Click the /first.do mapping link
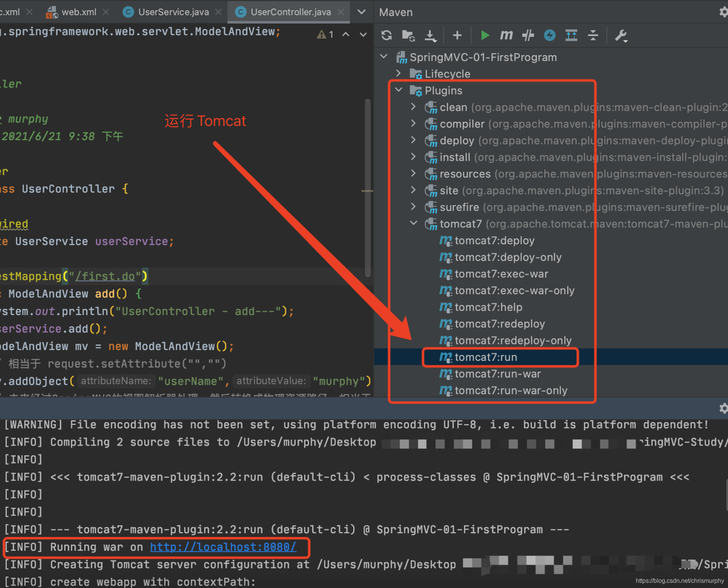 [105, 276]
